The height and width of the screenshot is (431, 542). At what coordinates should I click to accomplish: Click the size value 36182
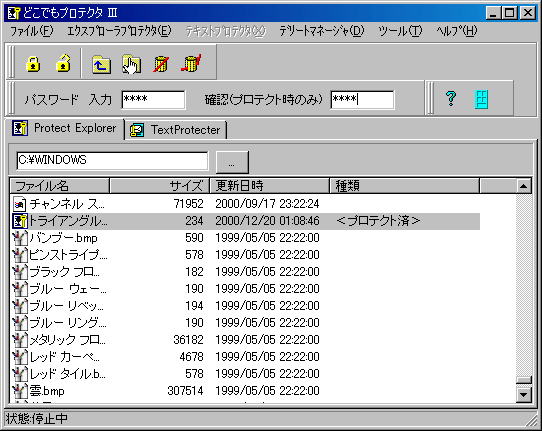click(188, 340)
